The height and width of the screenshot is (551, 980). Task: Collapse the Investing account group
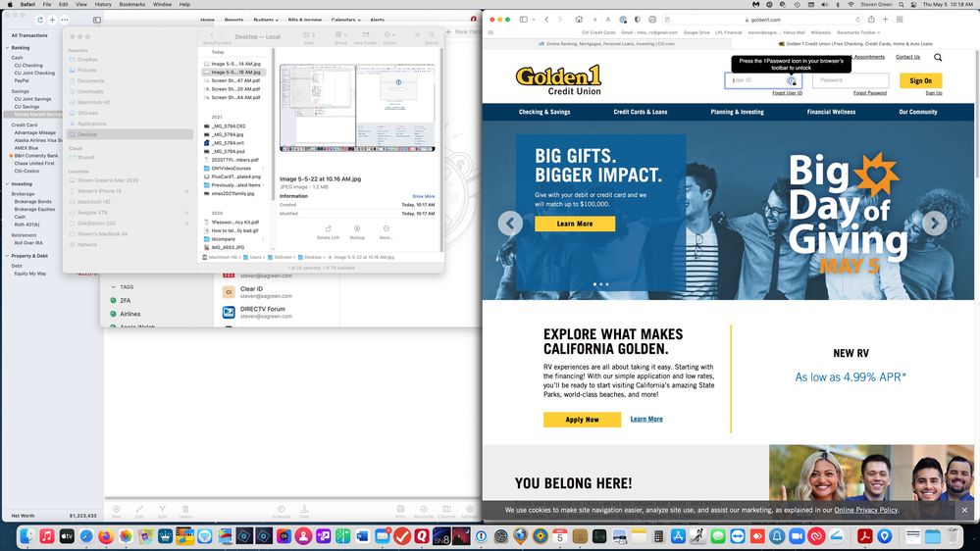[x=7, y=183]
